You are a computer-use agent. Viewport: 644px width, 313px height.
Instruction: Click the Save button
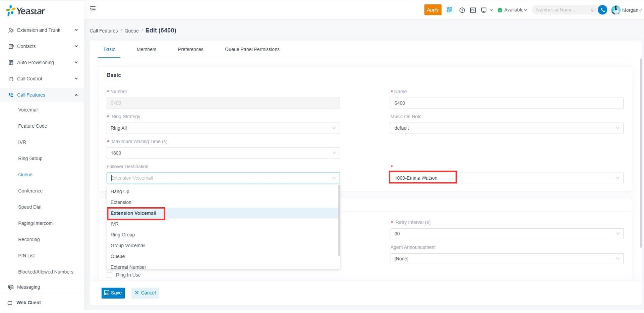(x=113, y=293)
